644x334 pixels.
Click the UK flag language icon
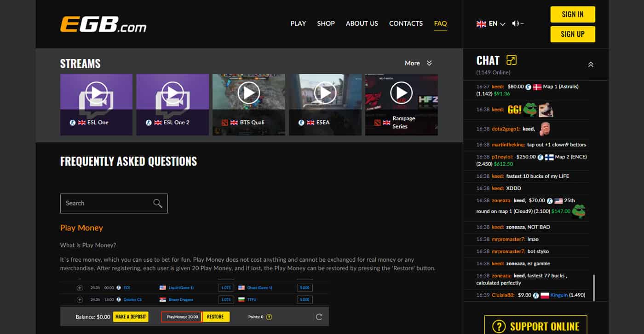click(481, 23)
